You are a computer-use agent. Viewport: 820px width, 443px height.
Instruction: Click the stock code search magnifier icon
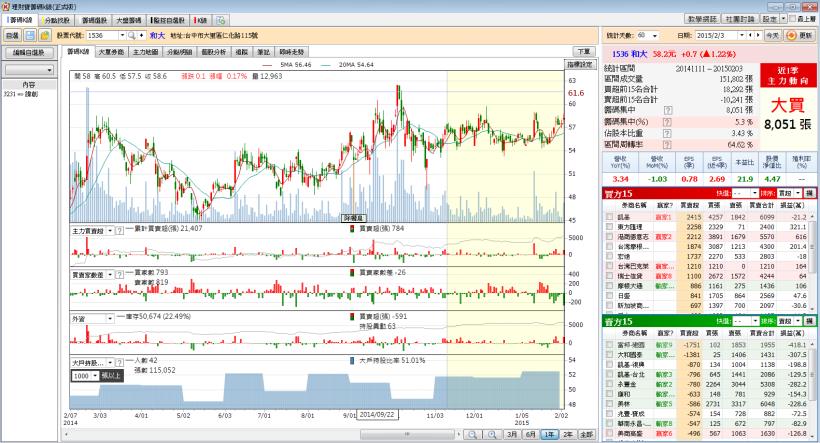[x=129, y=35]
